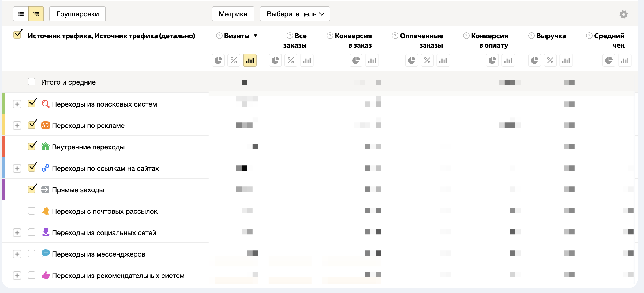Select pie chart icon under Все заказы
The image size is (644, 293).
click(x=275, y=60)
